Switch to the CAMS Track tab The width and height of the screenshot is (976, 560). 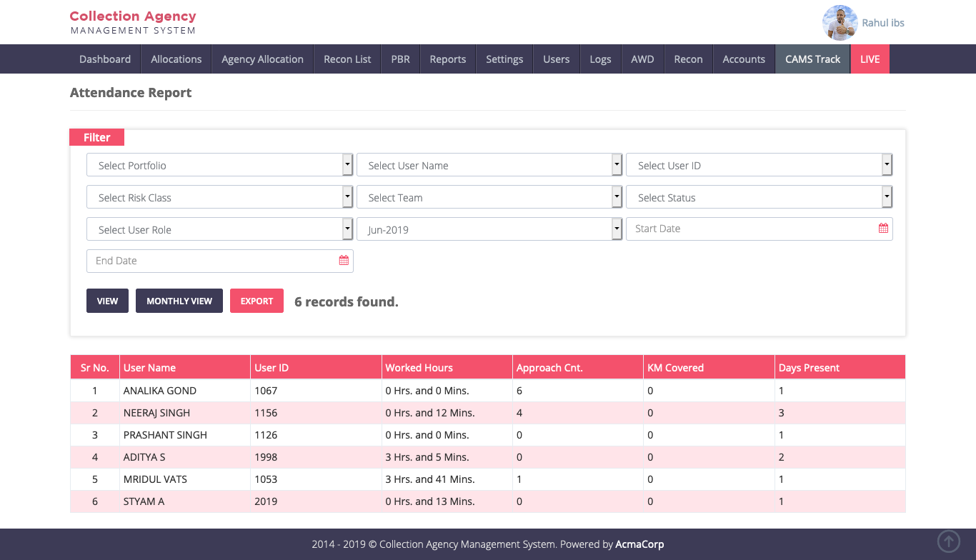812,59
